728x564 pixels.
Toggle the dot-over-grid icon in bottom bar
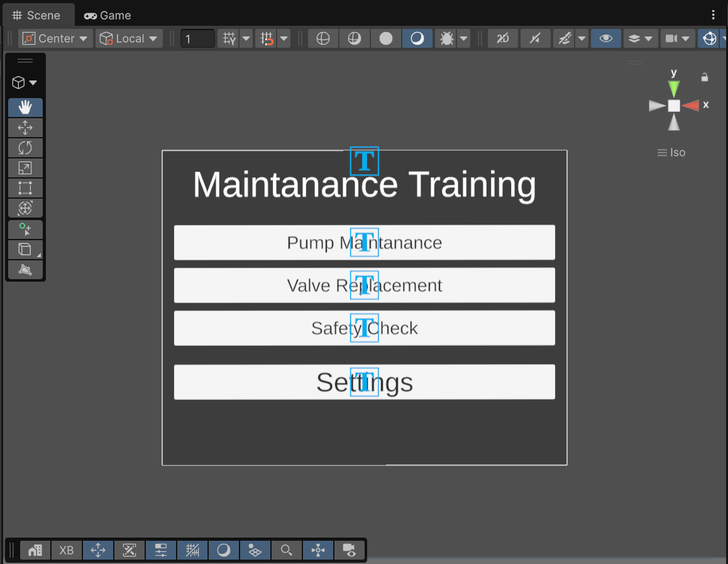click(255, 550)
